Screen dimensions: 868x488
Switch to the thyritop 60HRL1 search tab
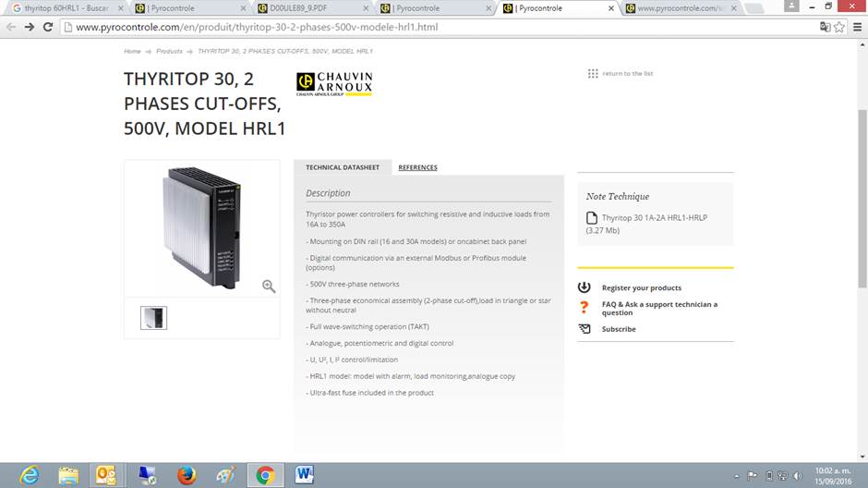pyautogui.click(x=66, y=8)
